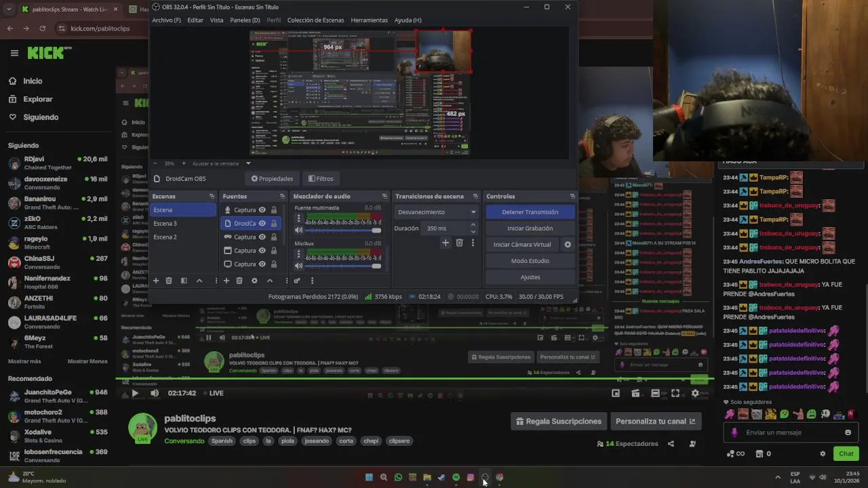
Task: Adjust Fuente multimedia volume slider
Action: click(x=344, y=230)
